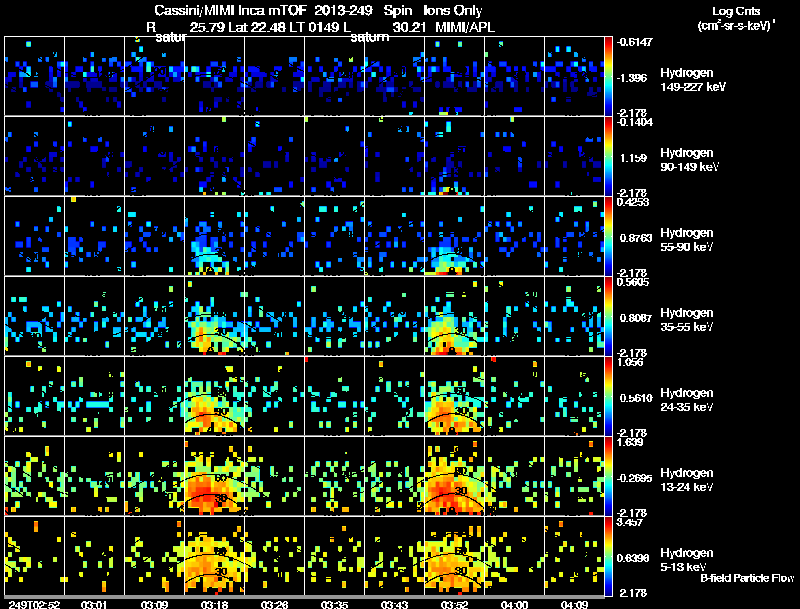Screen dimensions: 800x609
Task: Select the 24-35 keV image at 03:52
Action: point(454,396)
